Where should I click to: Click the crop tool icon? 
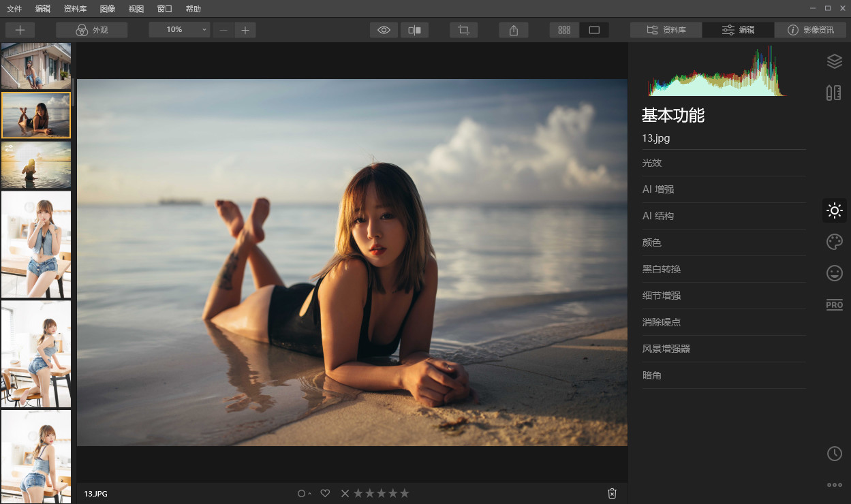click(463, 30)
